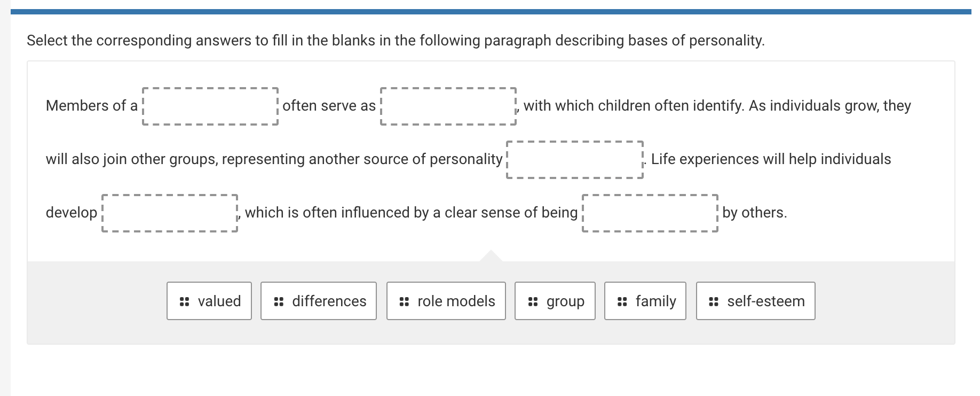Select the family answer tile
This screenshot has height=396, width=980.
pyautogui.click(x=645, y=301)
